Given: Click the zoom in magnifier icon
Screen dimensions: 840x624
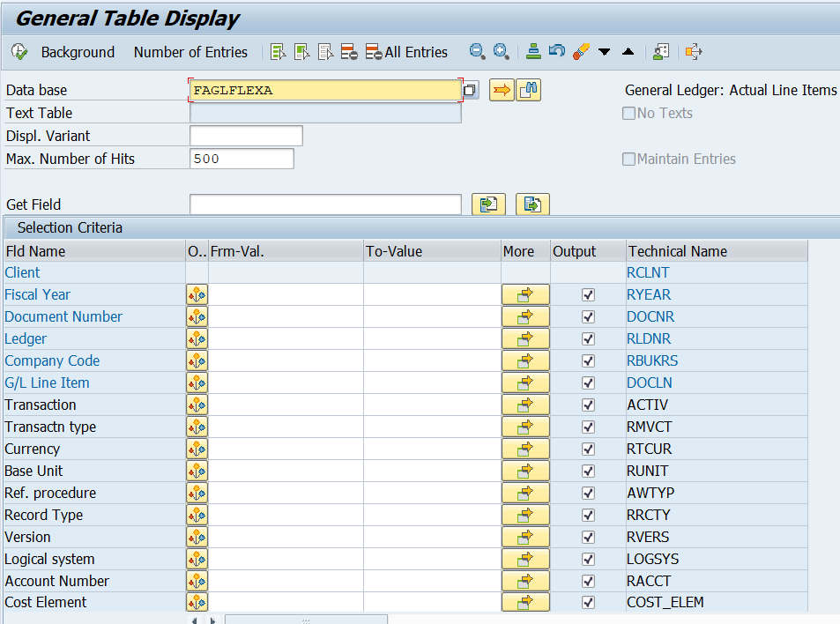Looking at the screenshot, I should point(501,51).
